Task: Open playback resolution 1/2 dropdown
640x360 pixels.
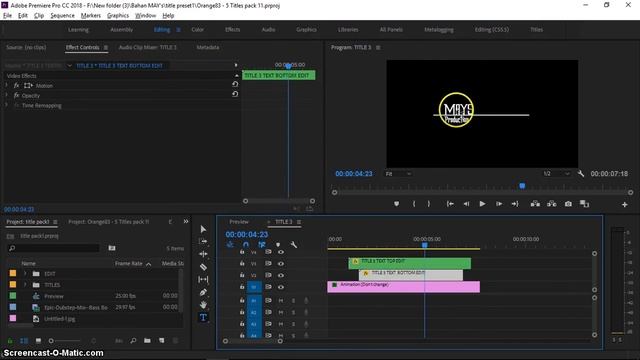Action: click(x=556, y=174)
